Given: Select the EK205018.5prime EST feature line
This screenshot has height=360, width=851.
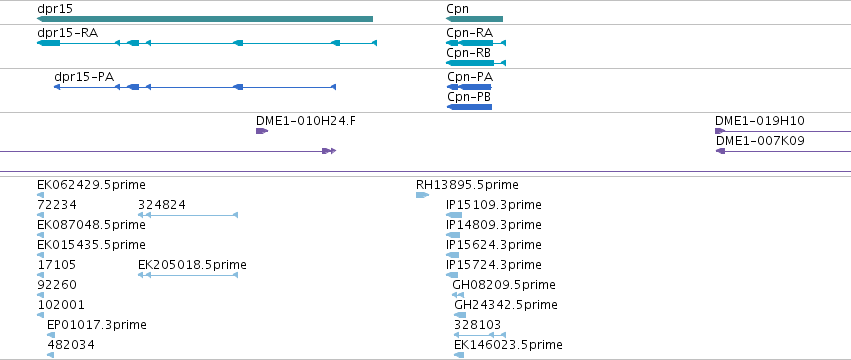Looking at the screenshot, I should [188, 275].
